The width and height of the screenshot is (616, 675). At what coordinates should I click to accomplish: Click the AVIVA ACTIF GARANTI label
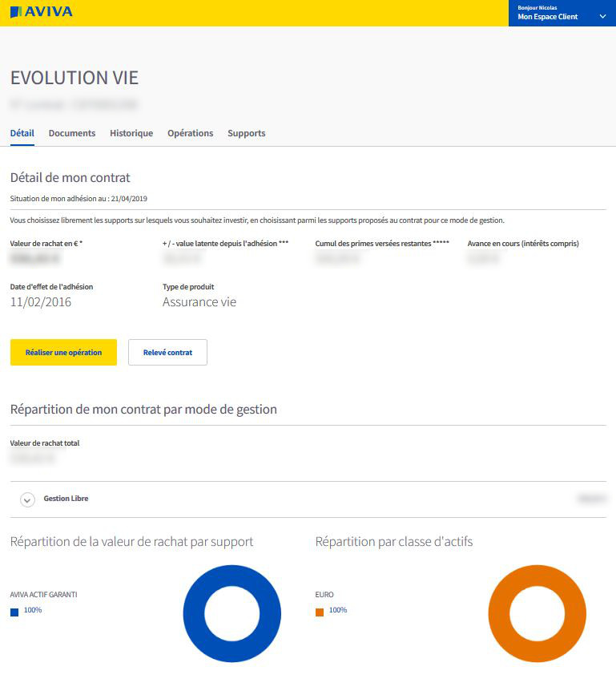pos(44,595)
